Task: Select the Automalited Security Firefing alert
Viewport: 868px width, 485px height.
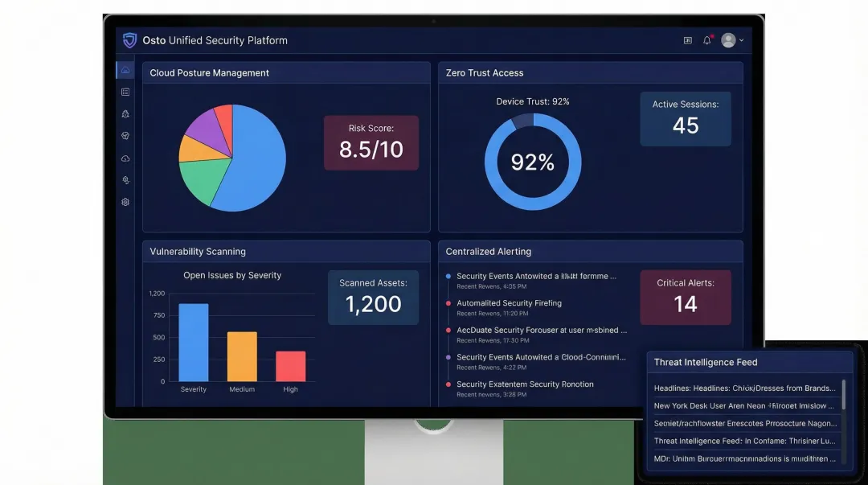Action: click(506, 303)
